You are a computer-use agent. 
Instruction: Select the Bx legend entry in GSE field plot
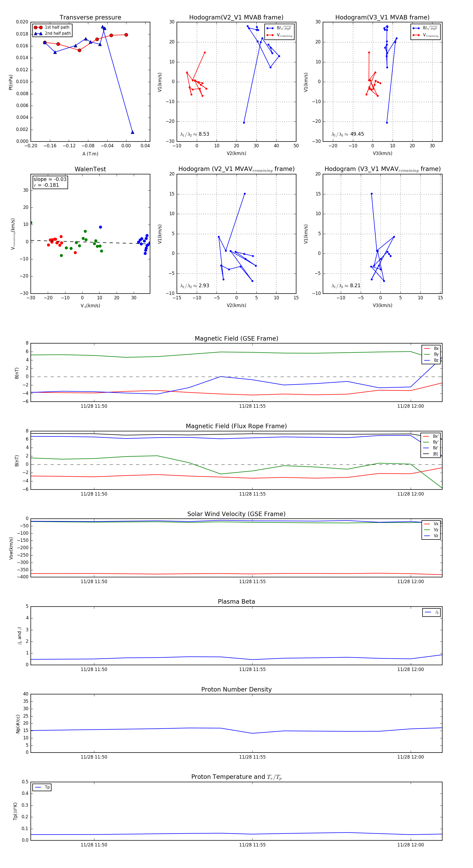tap(431, 349)
